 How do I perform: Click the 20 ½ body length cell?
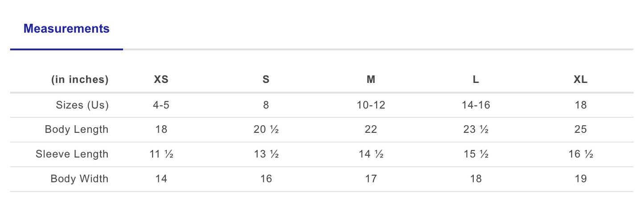[x=266, y=130]
